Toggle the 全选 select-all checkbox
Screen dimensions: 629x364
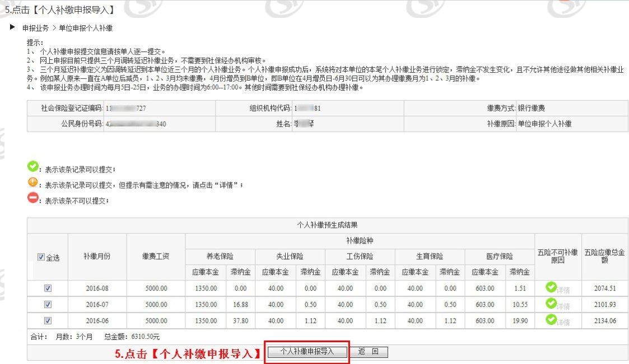tap(41, 257)
